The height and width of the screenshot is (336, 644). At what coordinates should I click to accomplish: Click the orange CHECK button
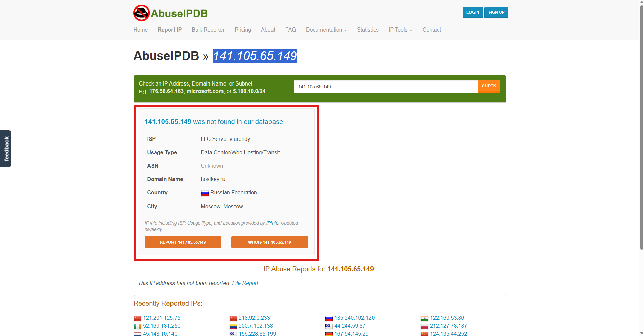pos(489,86)
